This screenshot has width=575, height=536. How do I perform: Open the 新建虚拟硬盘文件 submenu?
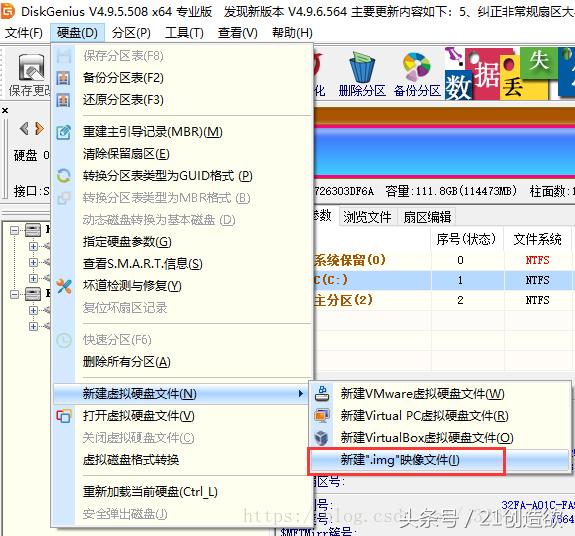[x=180, y=394]
